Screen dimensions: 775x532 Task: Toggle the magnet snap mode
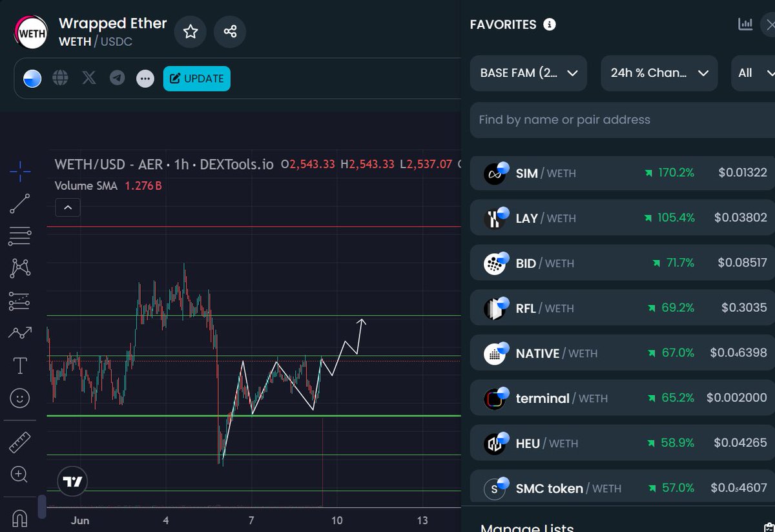click(20, 518)
